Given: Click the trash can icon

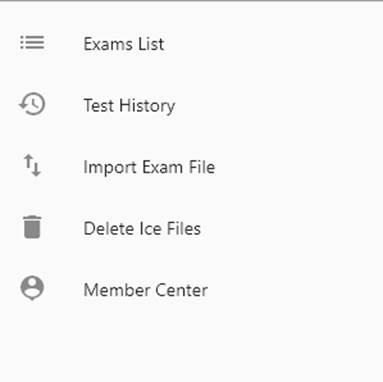Looking at the screenshot, I should [32, 227].
